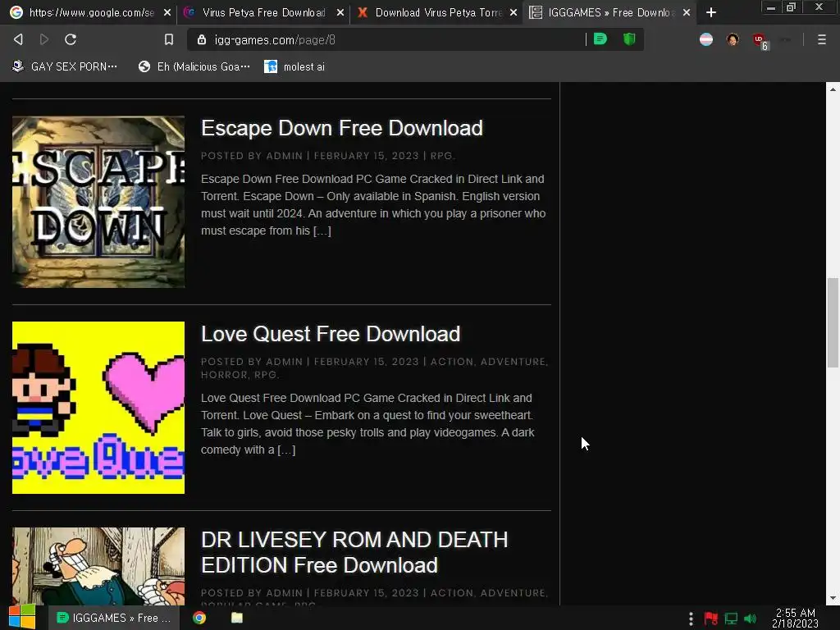Go back using the browser back arrow
The height and width of the screenshot is (630, 840).
[x=18, y=39]
